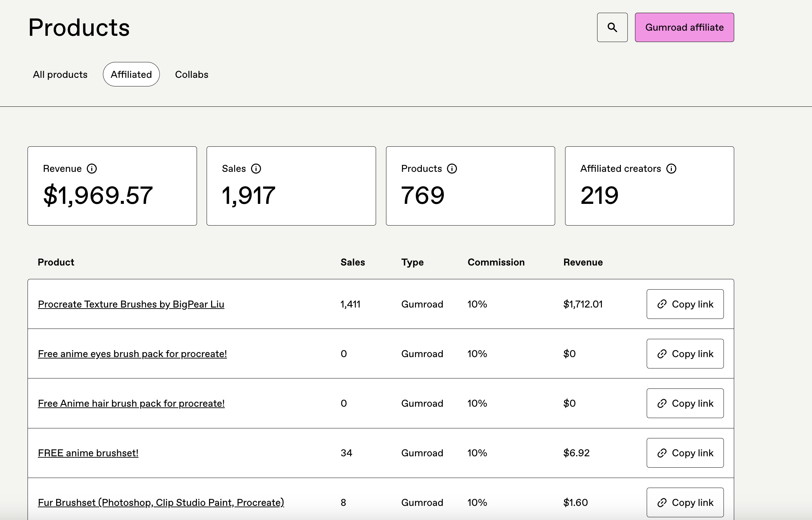
Task: Click the Collabs tab
Action: point(191,74)
